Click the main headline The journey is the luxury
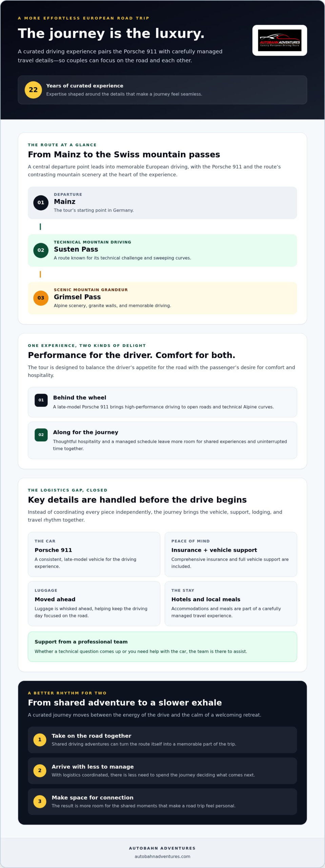The image size is (325, 868). click(x=111, y=33)
